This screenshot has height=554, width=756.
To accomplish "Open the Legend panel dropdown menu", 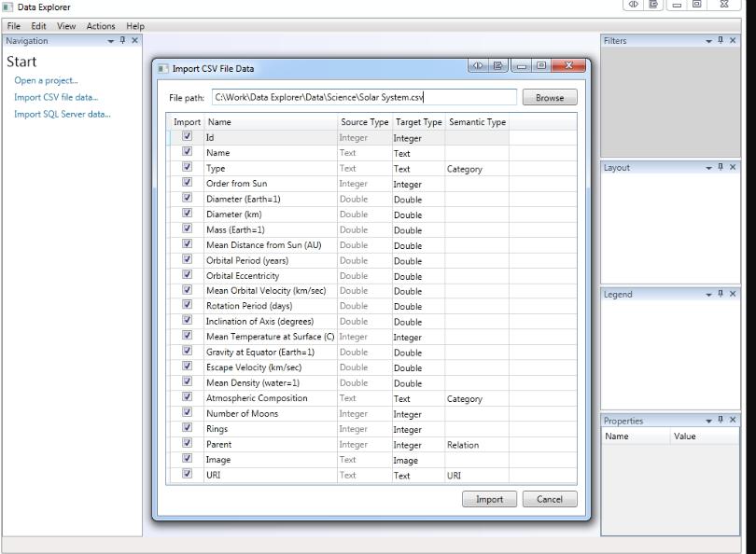I will point(707,296).
